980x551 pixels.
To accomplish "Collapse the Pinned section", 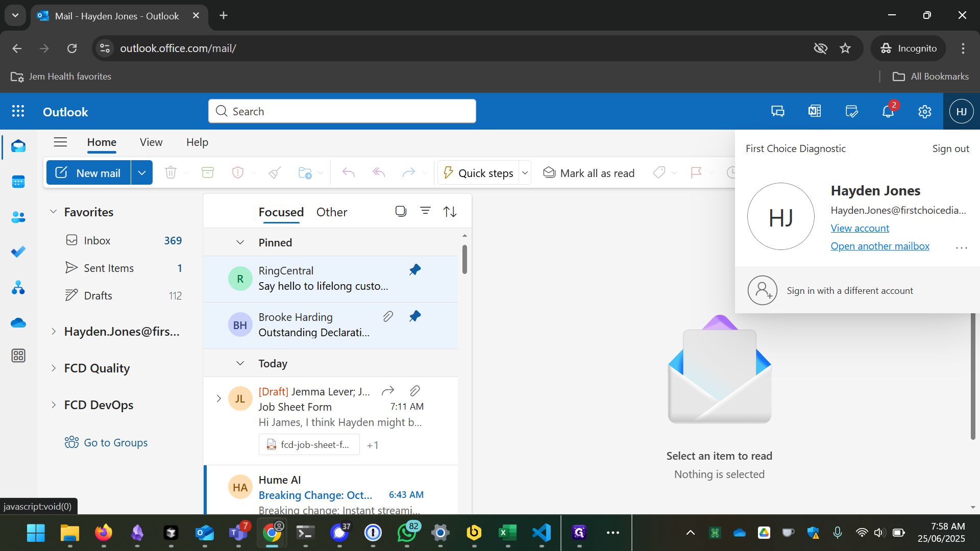I will [x=240, y=242].
